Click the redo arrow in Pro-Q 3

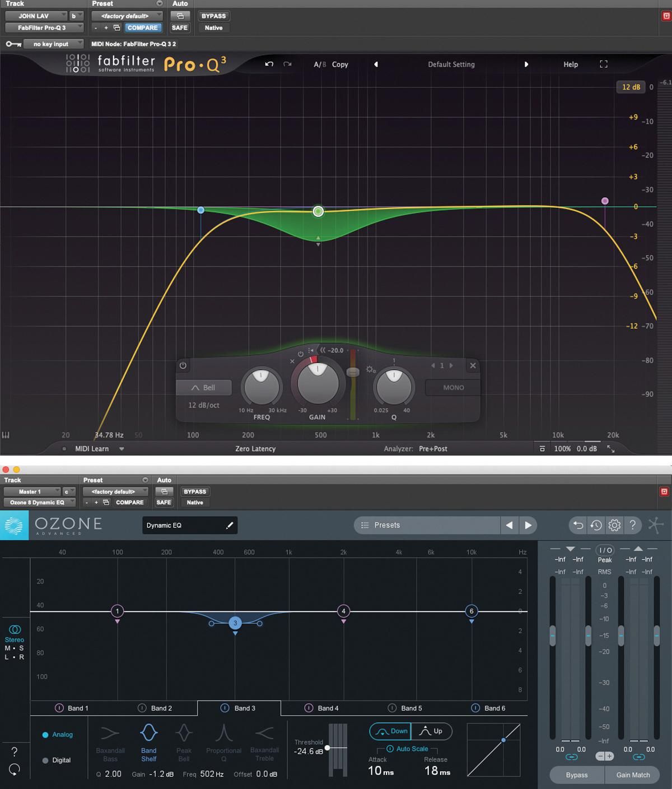287,64
